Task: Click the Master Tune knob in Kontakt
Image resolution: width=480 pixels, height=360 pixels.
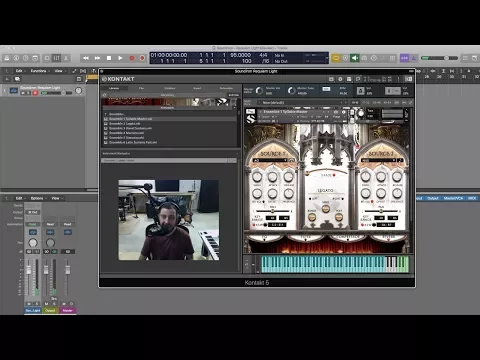Action: 292,91
